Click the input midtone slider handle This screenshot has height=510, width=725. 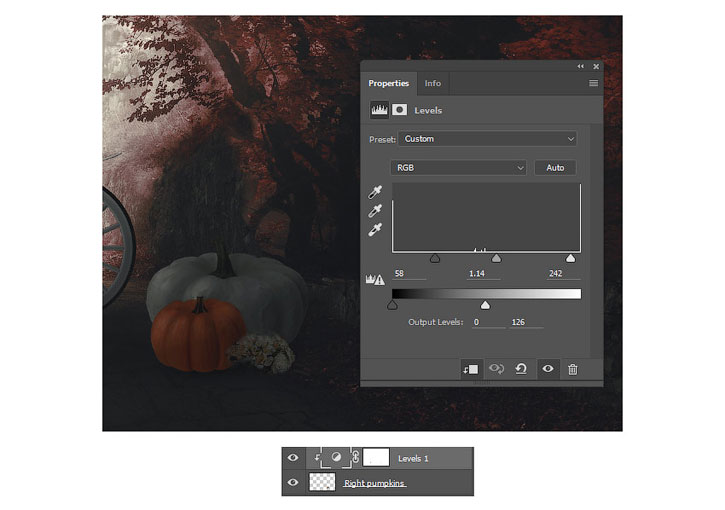coord(496,258)
